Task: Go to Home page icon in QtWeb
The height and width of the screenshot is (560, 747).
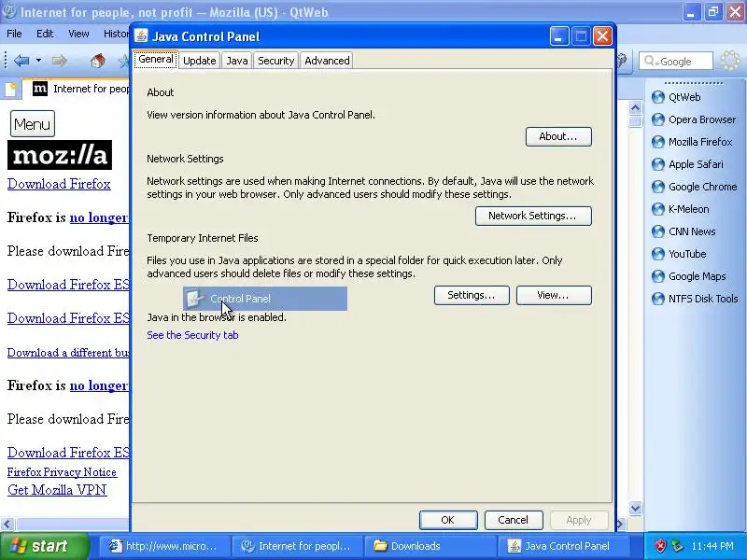Action: click(98, 61)
